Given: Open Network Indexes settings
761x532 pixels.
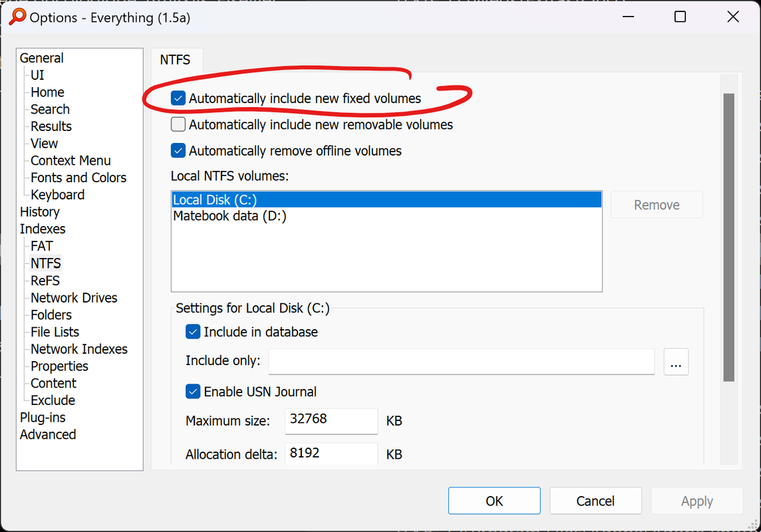Looking at the screenshot, I should [79, 349].
